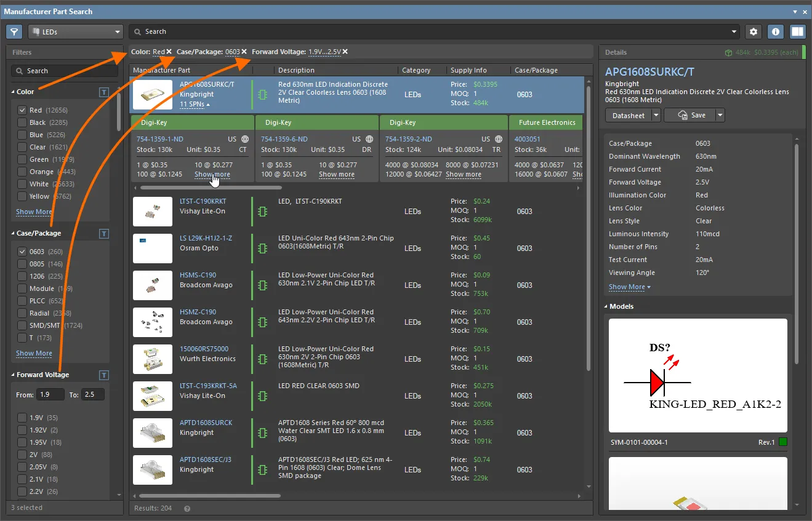Open the Datasheet button

[629, 115]
